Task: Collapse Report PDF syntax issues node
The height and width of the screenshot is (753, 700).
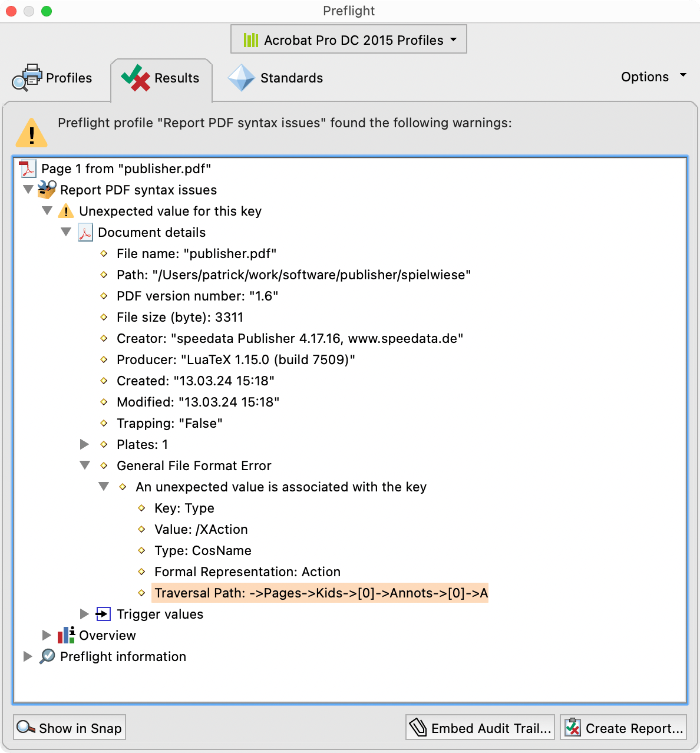Action: 28,190
